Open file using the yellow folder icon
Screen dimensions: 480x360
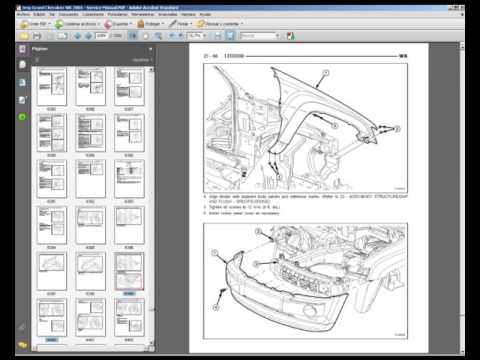24,36
